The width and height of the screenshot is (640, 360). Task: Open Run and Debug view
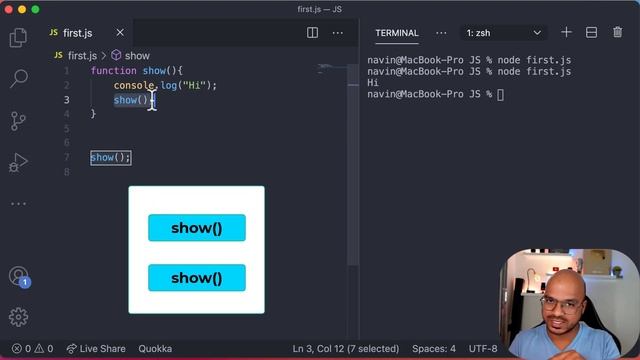click(x=18, y=162)
